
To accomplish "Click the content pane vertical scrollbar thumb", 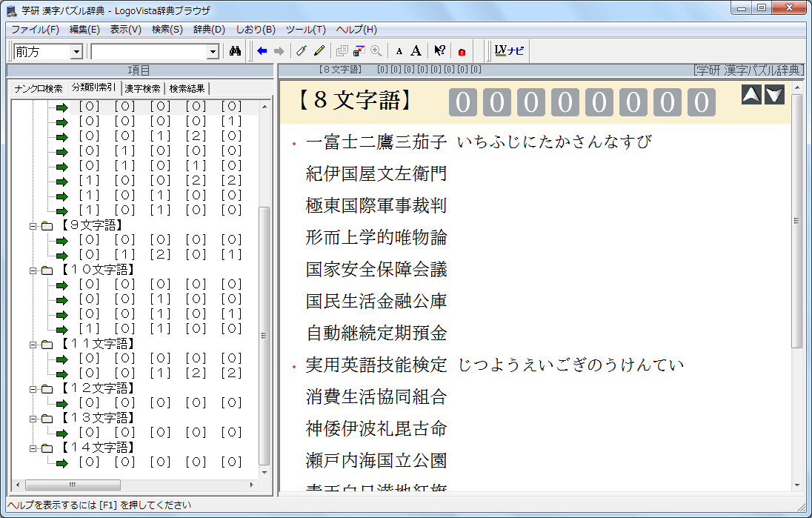I will coord(797,221).
